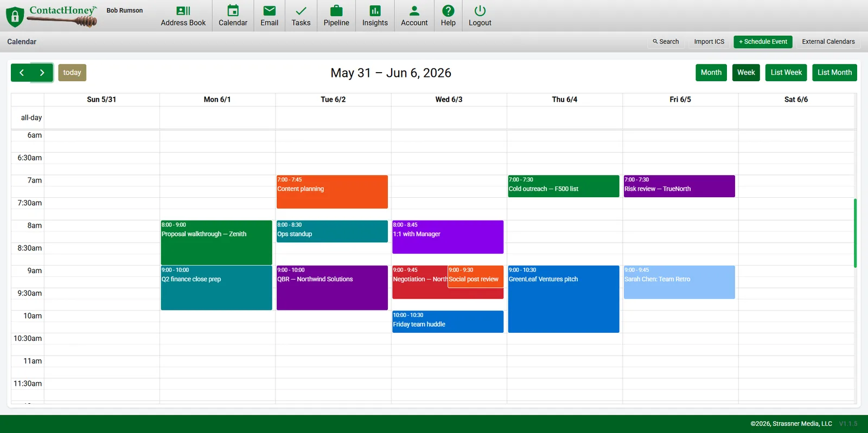Open Friday team huddle event
The height and width of the screenshot is (433, 868).
[448, 322]
